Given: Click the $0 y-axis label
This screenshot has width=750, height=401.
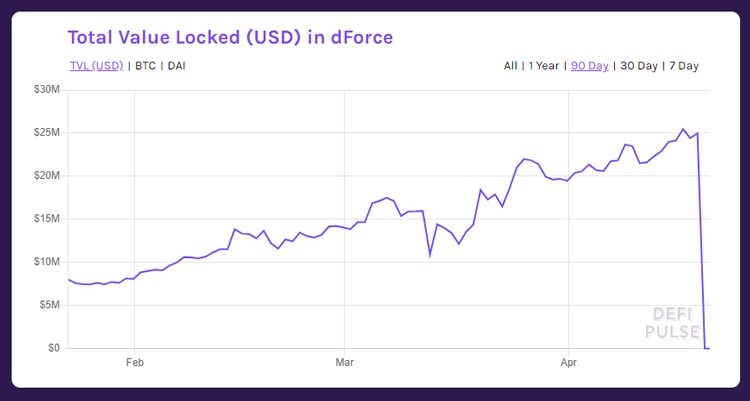Looking at the screenshot, I should (x=54, y=348).
